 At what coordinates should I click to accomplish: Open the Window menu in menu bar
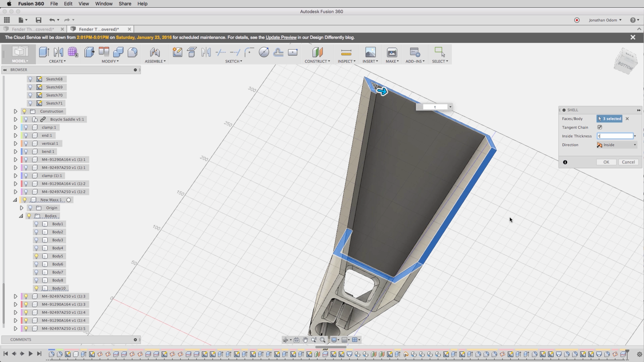[104, 4]
